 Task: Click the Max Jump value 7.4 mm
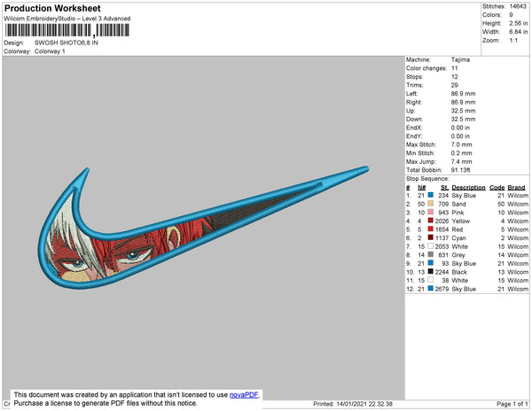click(461, 161)
